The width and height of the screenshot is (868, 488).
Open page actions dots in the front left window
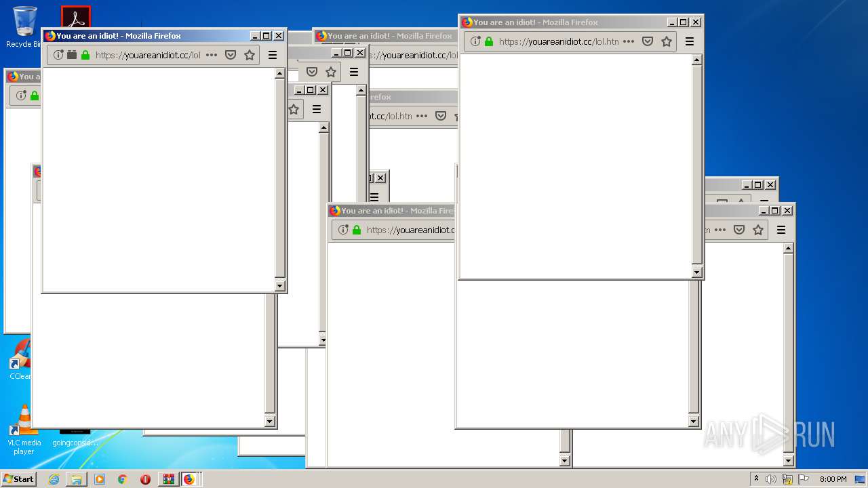pos(212,55)
